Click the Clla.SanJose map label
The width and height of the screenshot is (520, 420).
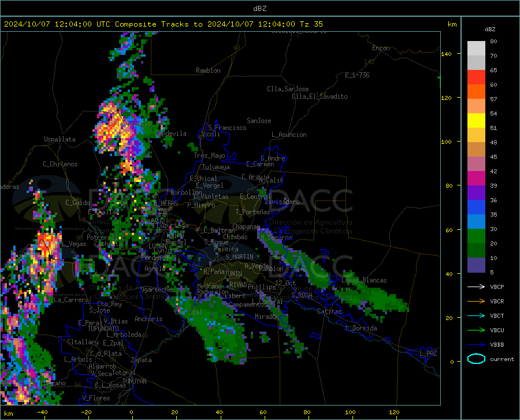point(288,89)
